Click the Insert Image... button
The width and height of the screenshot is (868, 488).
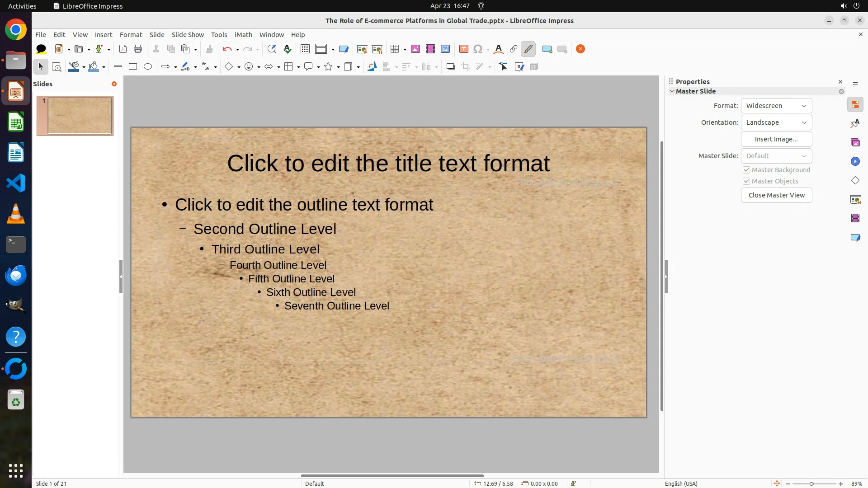click(776, 139)
